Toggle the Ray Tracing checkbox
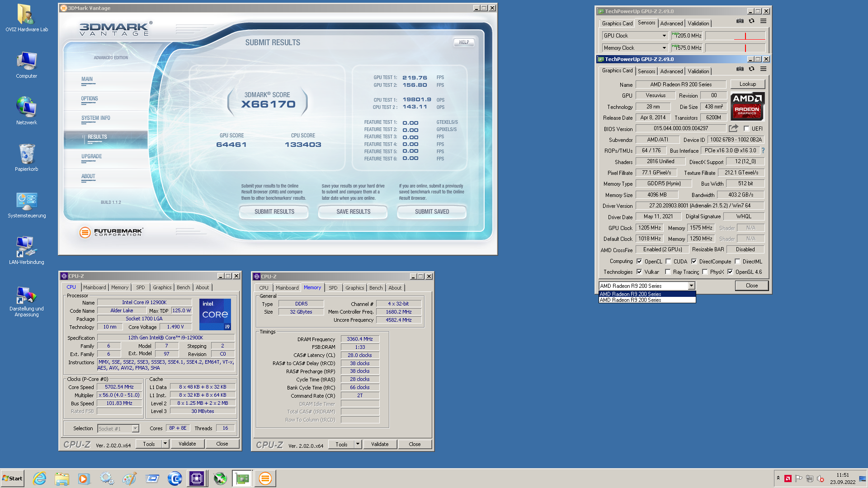868x488 pixels. (x=668, y=272)
